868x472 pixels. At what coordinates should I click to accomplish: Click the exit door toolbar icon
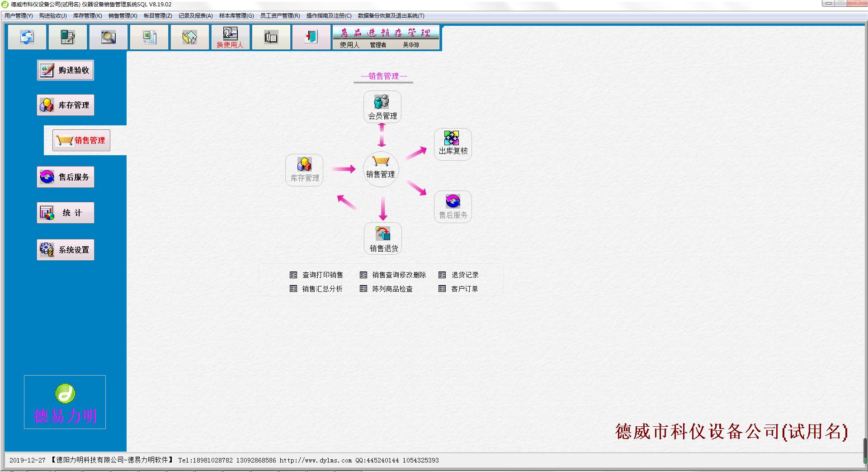[x=311, y=37]
